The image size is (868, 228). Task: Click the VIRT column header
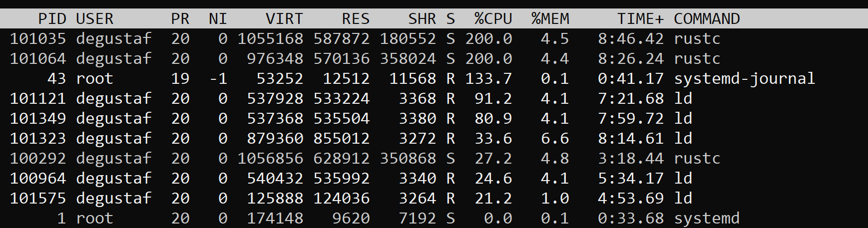coord(284,19)
